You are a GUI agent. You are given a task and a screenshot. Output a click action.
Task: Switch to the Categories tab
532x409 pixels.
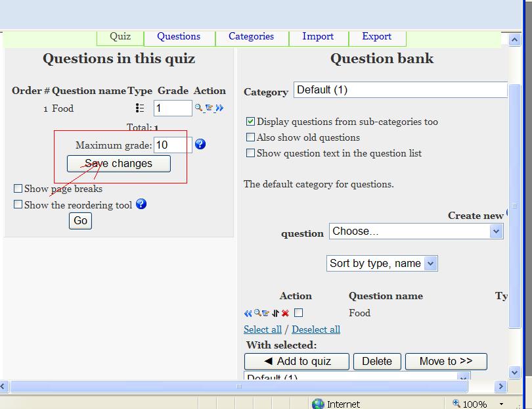tap(251, 37)
